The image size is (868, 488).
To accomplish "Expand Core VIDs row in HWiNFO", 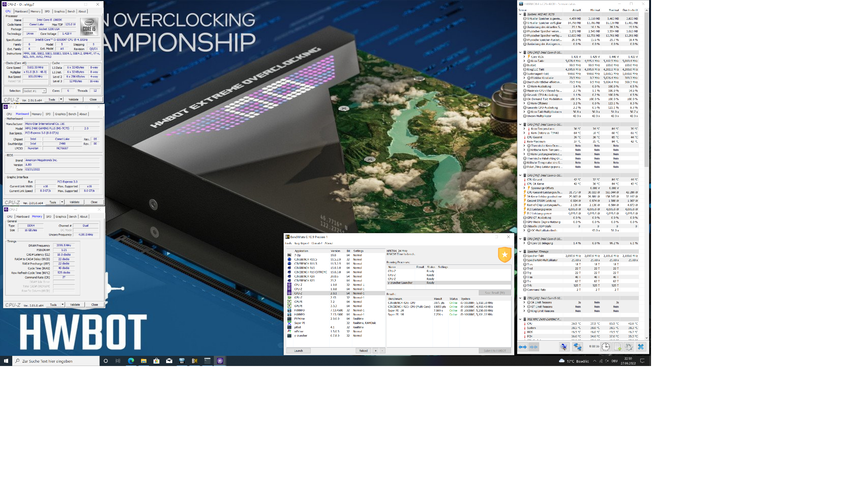I will pos(524,57).
